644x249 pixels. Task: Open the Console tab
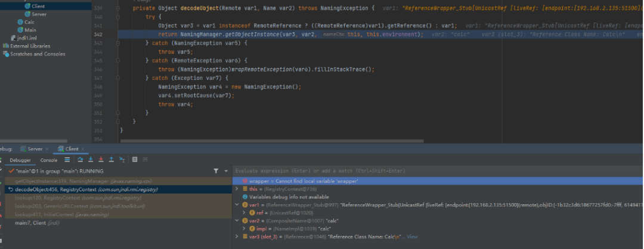click(x=48, y=160)
